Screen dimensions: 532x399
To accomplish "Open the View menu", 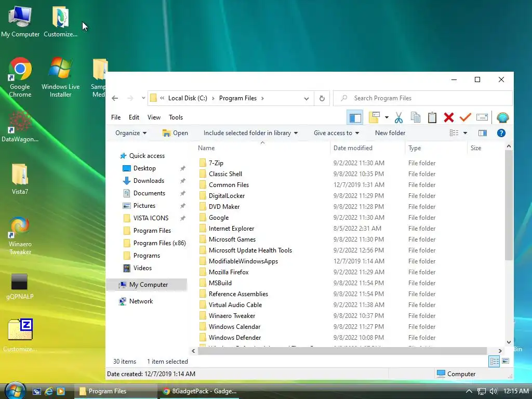I will click(154, 117).
